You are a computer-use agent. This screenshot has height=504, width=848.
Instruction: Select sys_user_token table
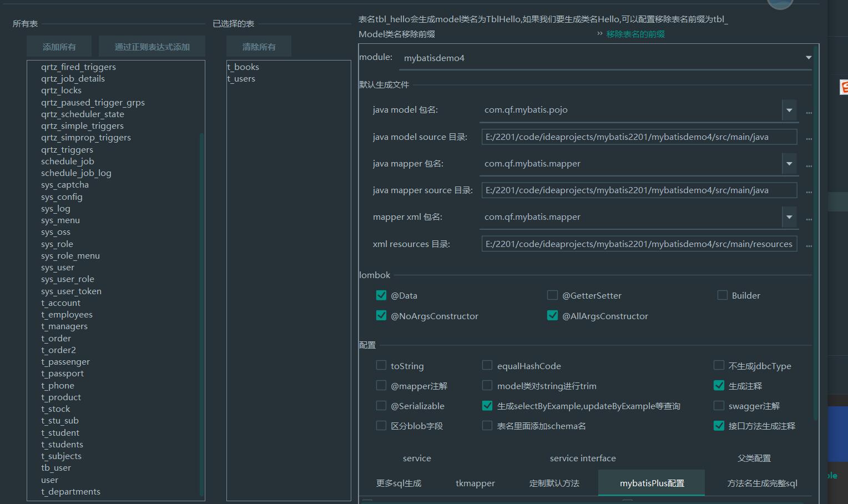click(71, 291)
